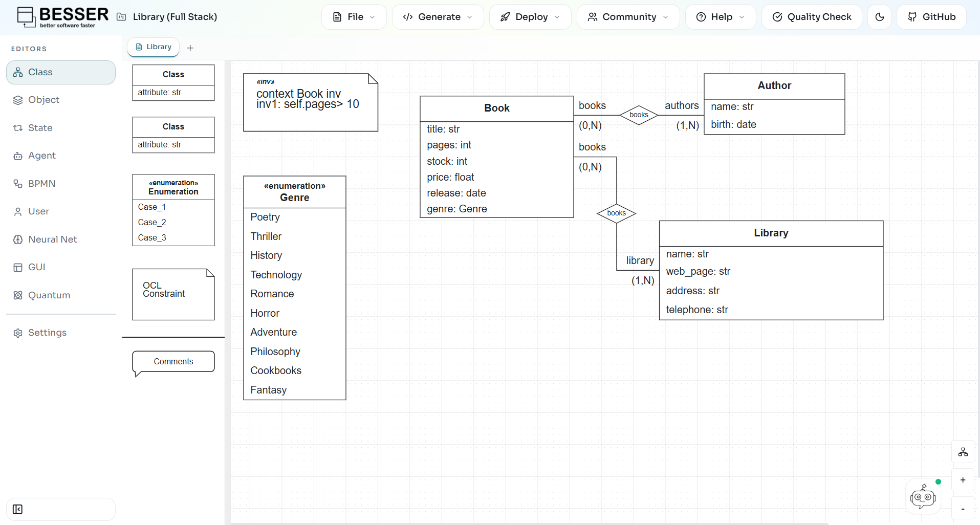The height and width of the screenshot is (525, 980).
Task: Run the Quality Check
Action: 812,17
